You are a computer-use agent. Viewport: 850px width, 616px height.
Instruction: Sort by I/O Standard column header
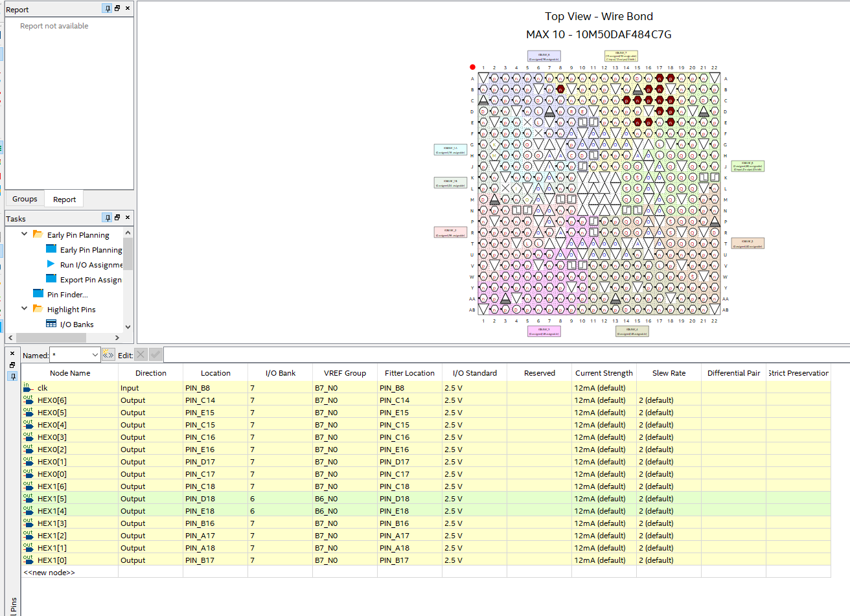475,373
